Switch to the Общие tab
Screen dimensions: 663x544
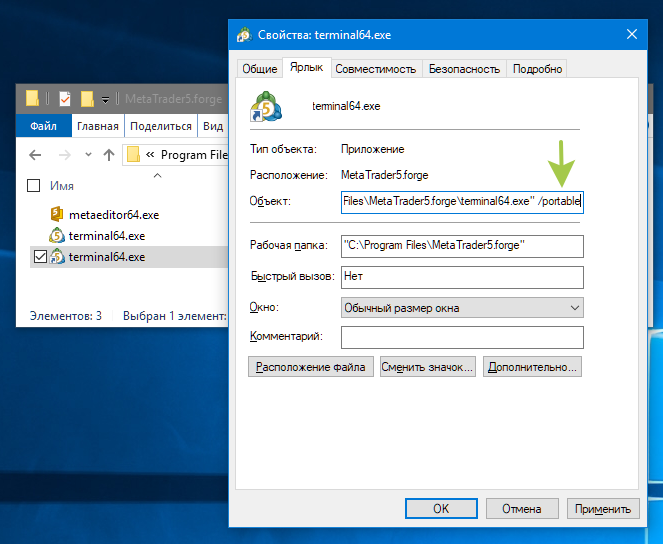[x=260, y=68]
